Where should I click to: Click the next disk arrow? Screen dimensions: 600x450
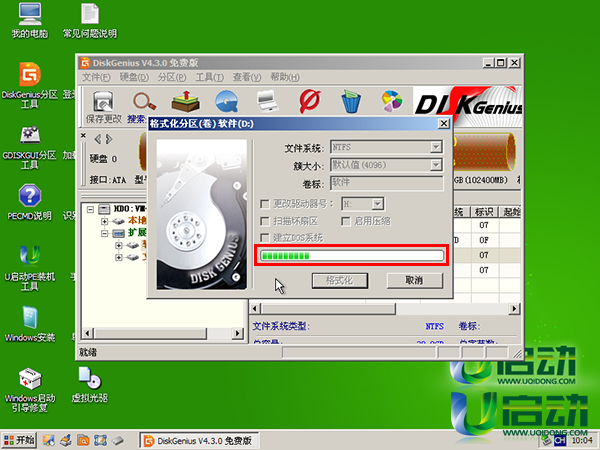(x=109, y=139)
